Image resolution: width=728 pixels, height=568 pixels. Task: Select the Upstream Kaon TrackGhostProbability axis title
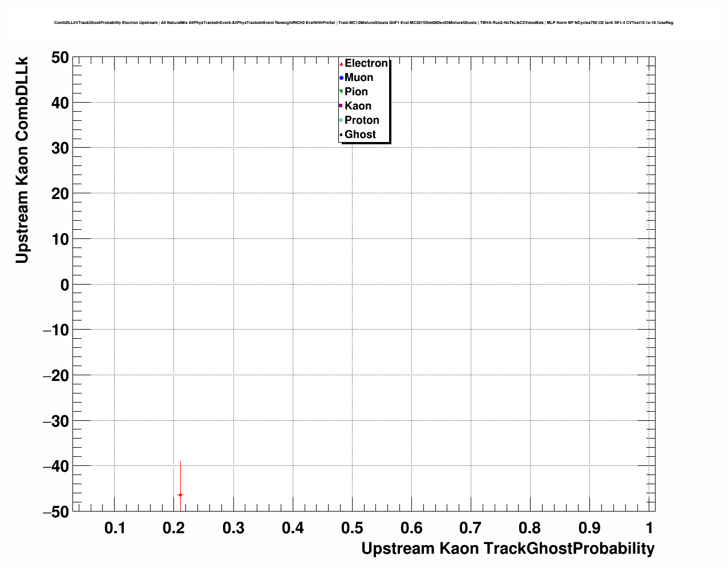click(x=508, y=549)
